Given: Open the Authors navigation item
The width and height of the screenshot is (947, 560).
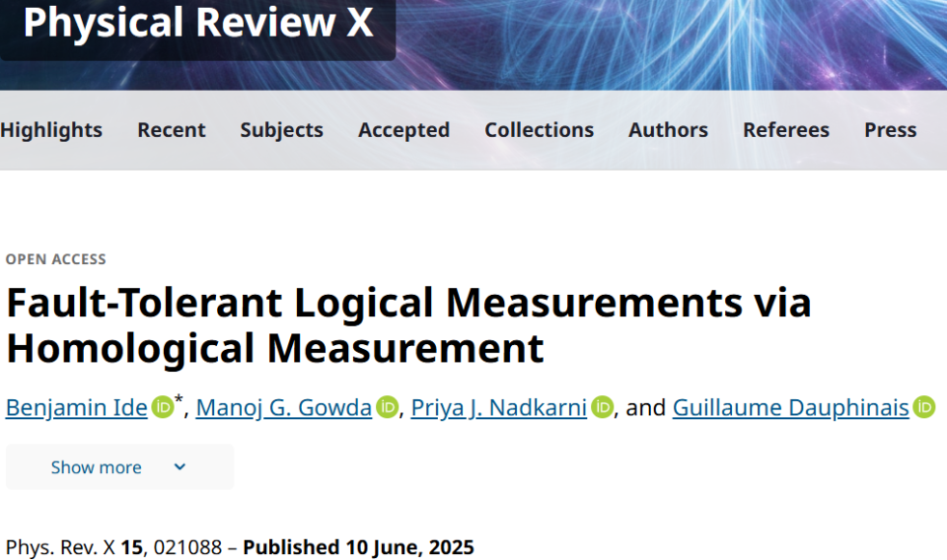Looking at the screenshot, I should tap(668, 130).
